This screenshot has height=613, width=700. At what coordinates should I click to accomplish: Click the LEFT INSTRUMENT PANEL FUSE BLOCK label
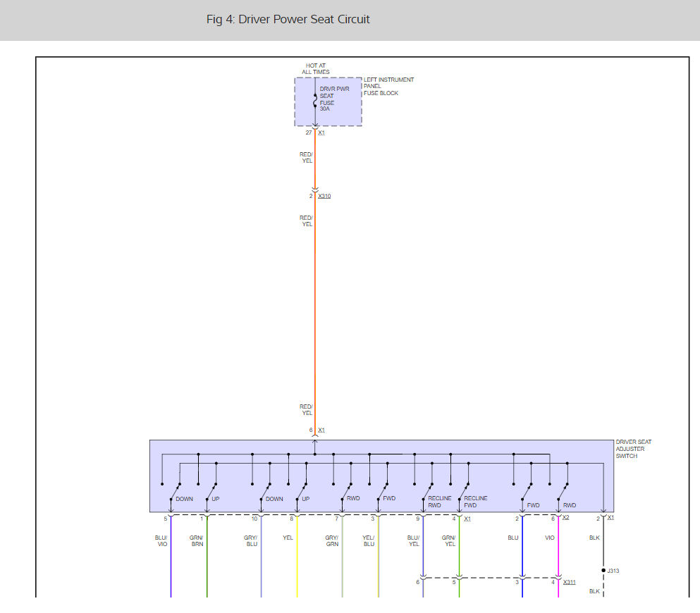pyautogui.click(x=388, y=86)
